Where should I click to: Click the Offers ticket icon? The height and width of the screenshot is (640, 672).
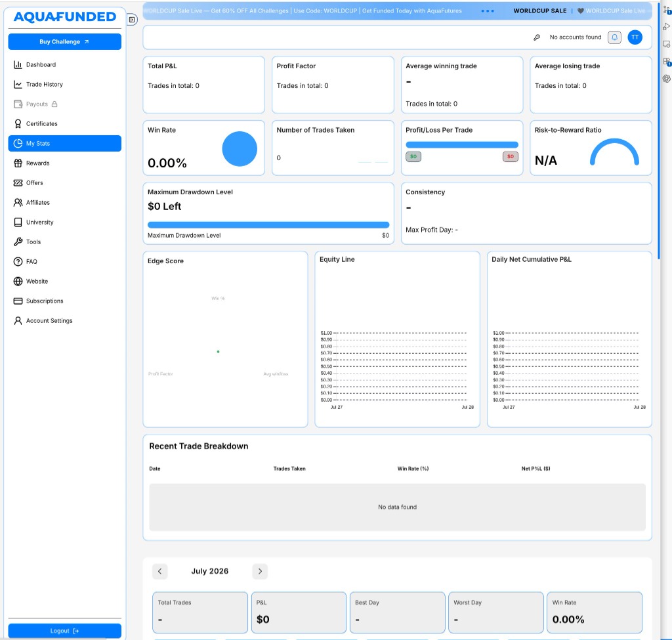point(18,183)
